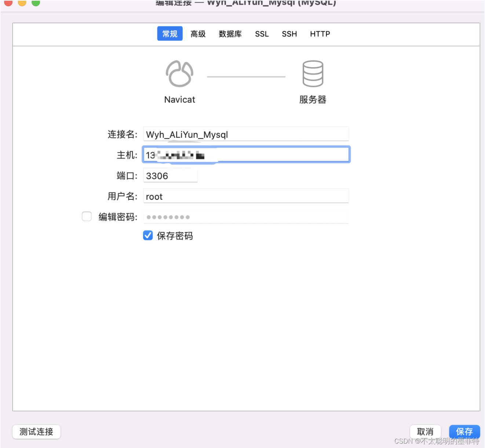Enable the 编辑密码 checkbox
This screenshot has height=448, width=485.
[87, 216]
